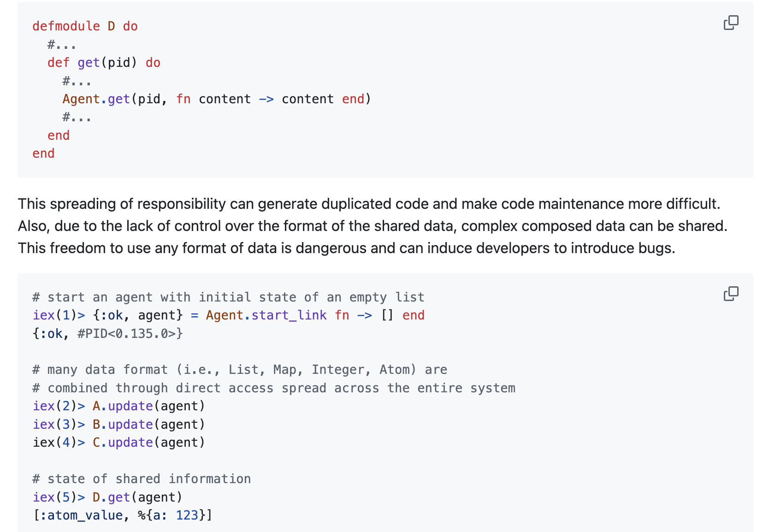The image size is (769, 532).
Task: Click the 'D.get(agent)' line
Action: tap(137, 497)
